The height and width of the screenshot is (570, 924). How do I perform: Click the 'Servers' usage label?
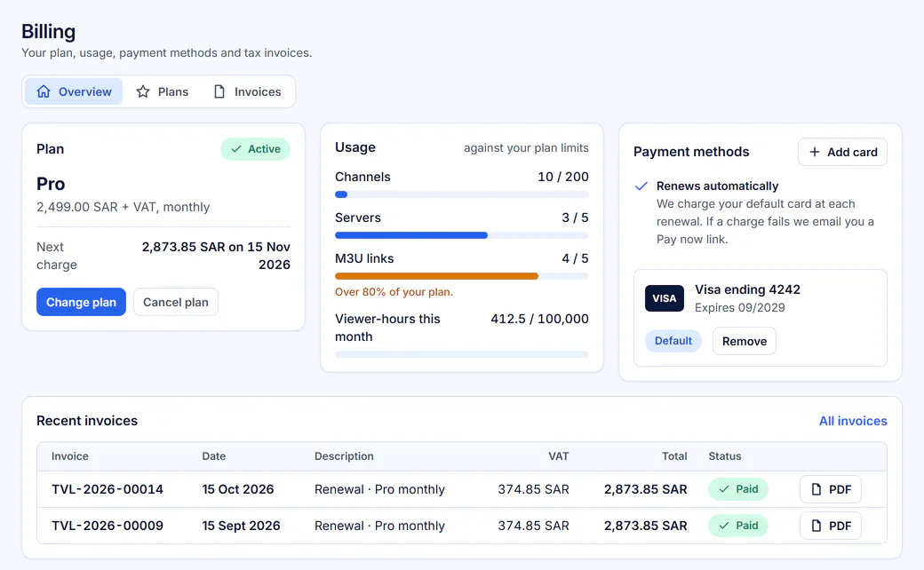[358, 218]
